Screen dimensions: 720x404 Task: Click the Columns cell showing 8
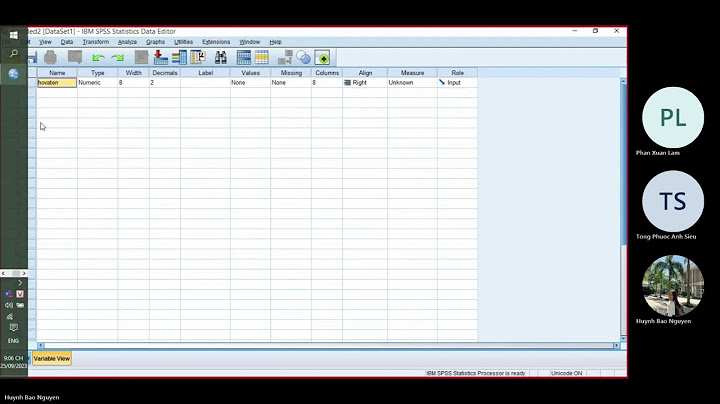click(x=326, y=83)
